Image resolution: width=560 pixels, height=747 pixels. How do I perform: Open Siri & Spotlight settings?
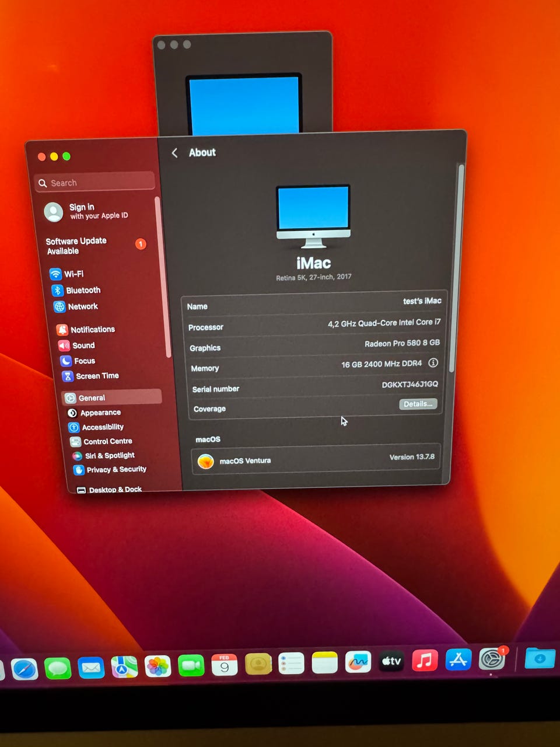click(103, 455)
